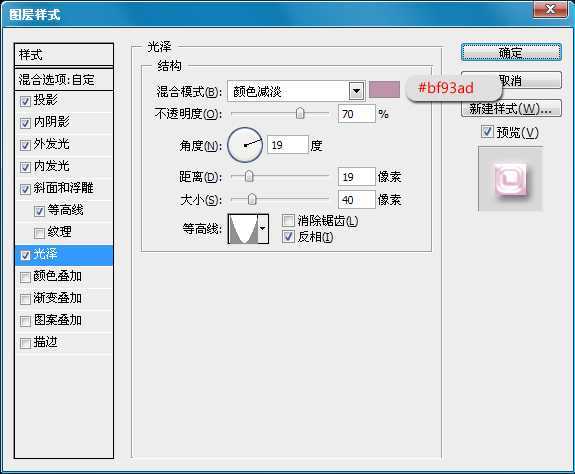Enable the 纹理 texture checkbox

pyautogui.click(x=39, y=233)
